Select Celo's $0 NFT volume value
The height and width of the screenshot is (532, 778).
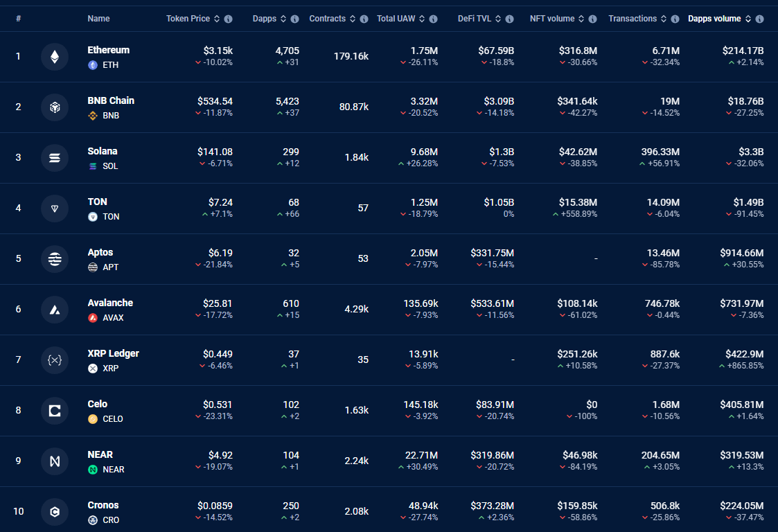[x=592, y=405]
